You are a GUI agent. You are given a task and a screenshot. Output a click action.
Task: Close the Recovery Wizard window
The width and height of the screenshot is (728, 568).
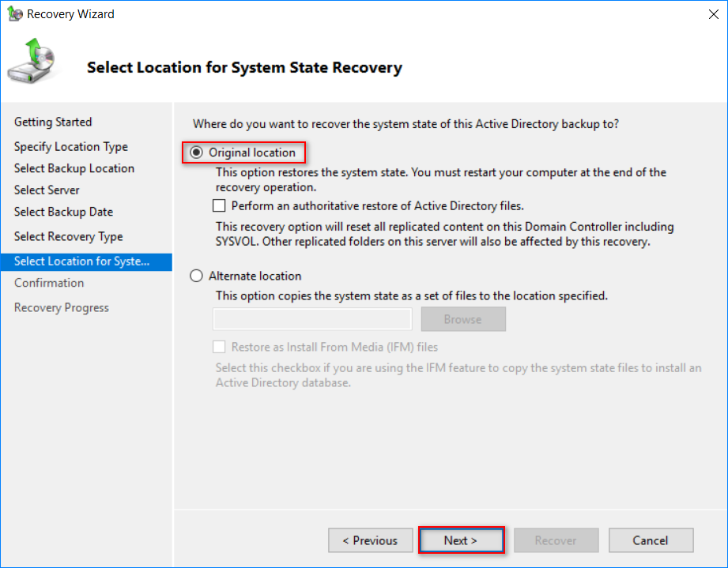713,14
